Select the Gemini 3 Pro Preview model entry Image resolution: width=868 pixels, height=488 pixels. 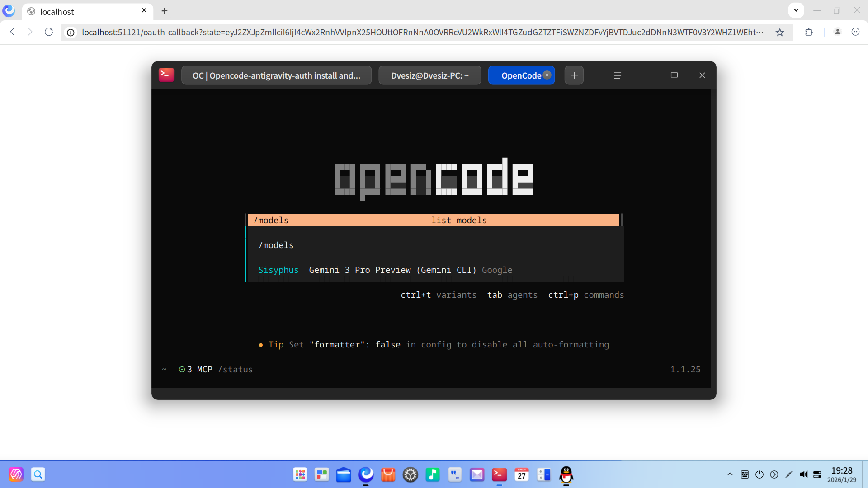392,270
